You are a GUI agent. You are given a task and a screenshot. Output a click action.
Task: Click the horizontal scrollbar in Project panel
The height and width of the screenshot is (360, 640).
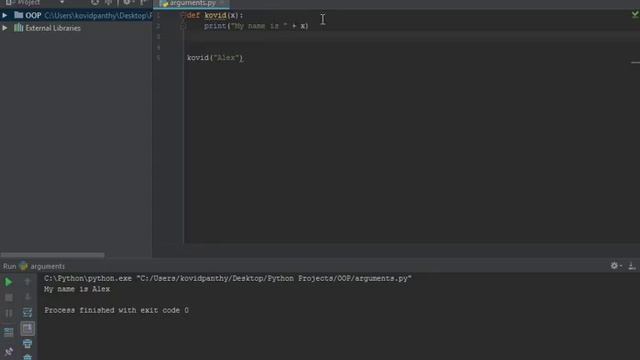[x=52, y=255]
